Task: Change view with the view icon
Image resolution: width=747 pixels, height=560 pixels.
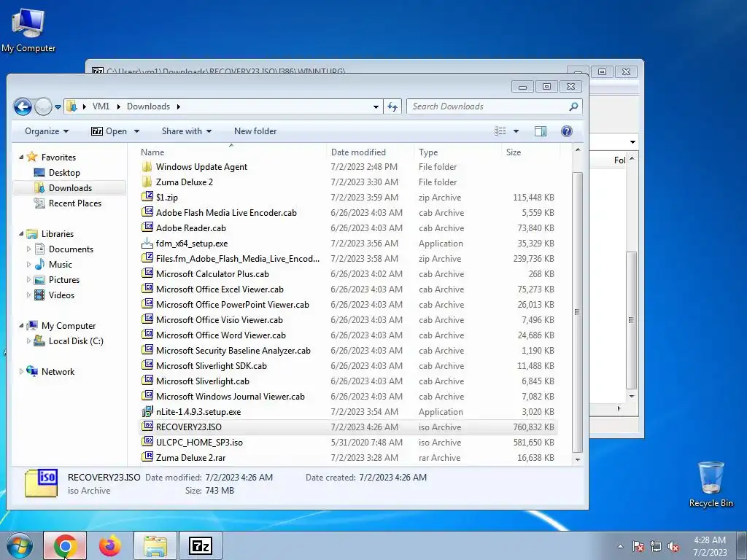Action: [500, 131]
